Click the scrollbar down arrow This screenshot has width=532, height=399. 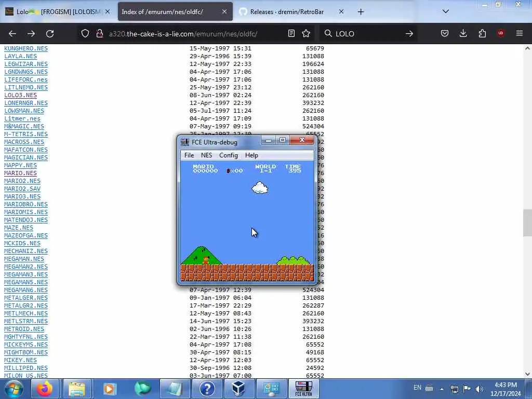[x=527, y=374]
